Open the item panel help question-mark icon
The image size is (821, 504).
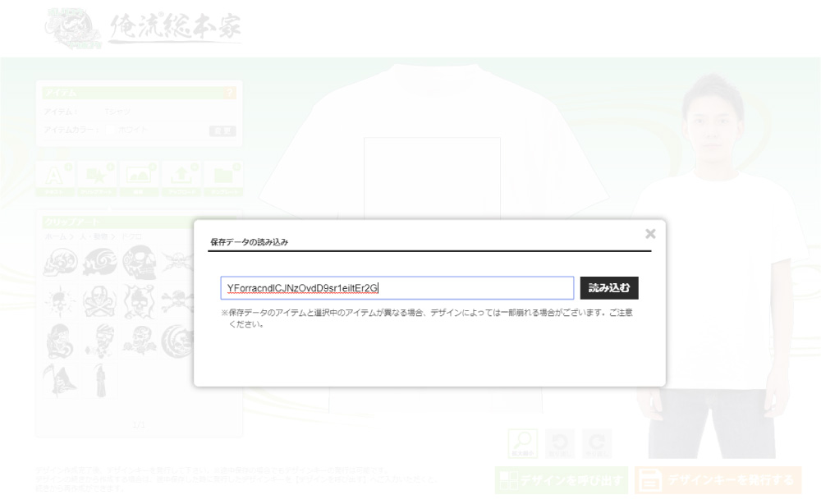[229, 93]
